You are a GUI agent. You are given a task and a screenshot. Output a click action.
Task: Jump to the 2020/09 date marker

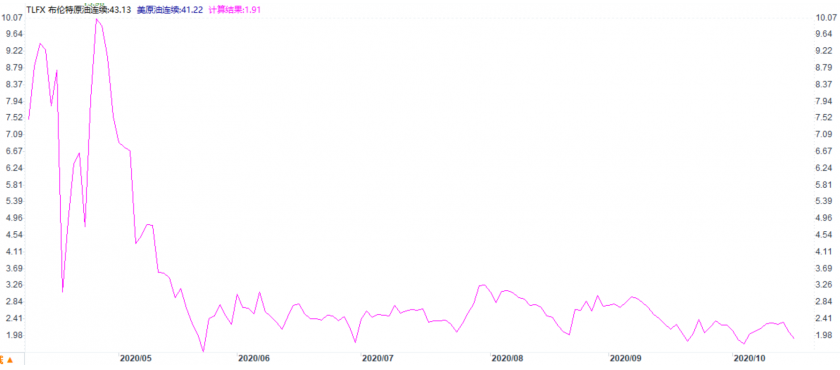click(x=626, y=357)
